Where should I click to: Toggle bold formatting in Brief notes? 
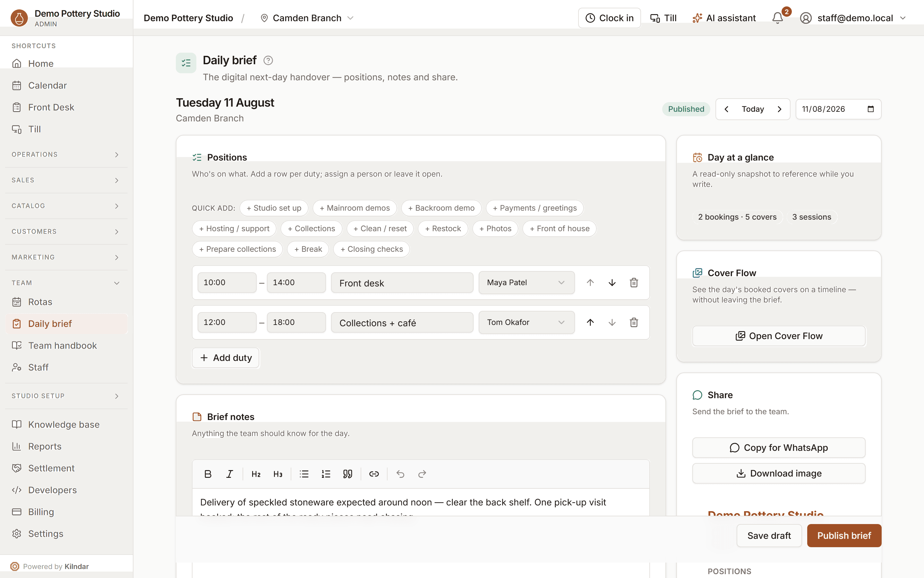coord(208,474)
